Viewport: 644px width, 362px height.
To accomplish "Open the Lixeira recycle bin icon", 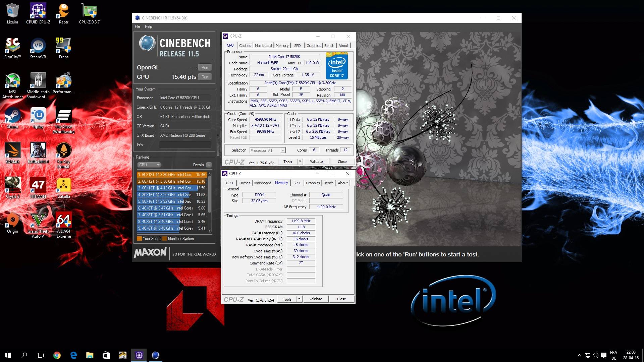I will (x=12, y=13).
